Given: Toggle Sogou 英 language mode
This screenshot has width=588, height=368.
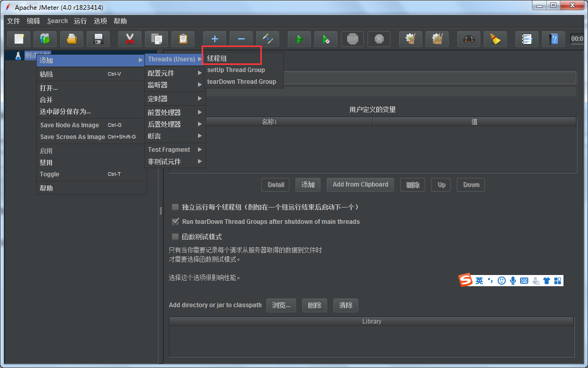Looking at the screenshot, I should coord(479,281).
